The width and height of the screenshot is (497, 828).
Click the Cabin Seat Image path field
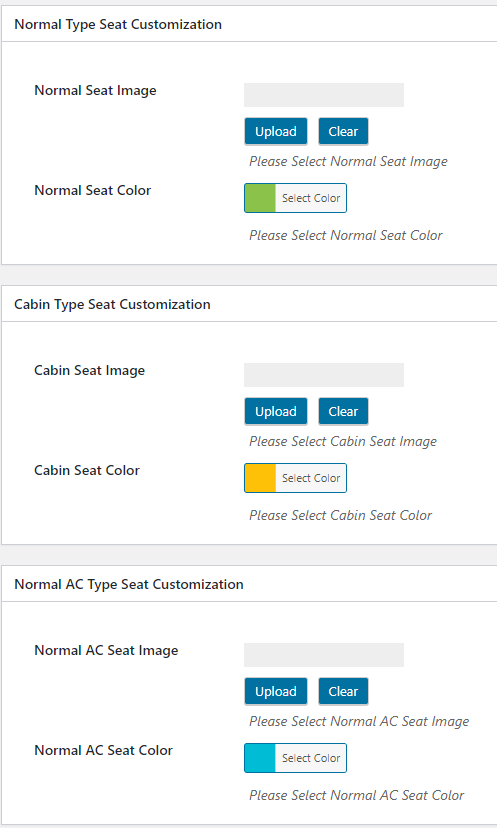tap(324, 375)
